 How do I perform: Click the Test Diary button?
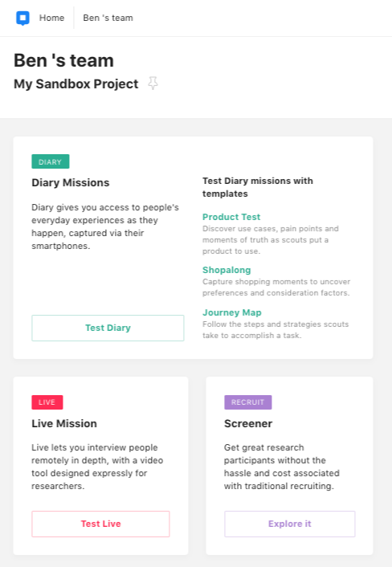click(x=108, y=328)
